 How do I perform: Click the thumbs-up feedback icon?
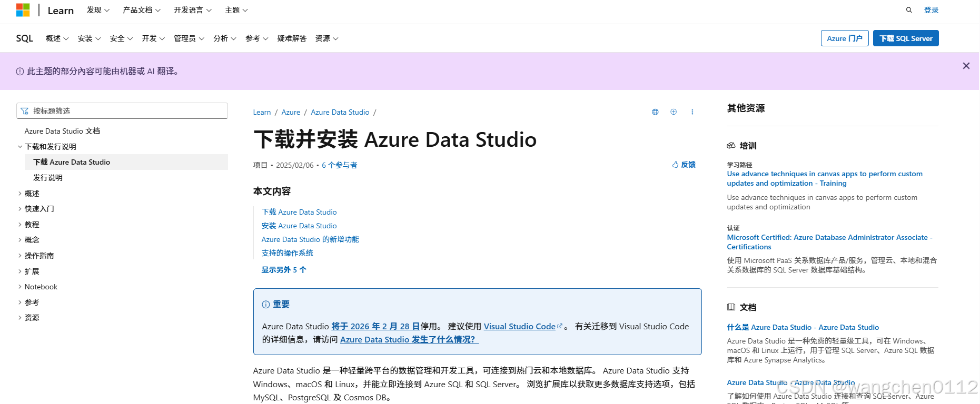point(675,165)
